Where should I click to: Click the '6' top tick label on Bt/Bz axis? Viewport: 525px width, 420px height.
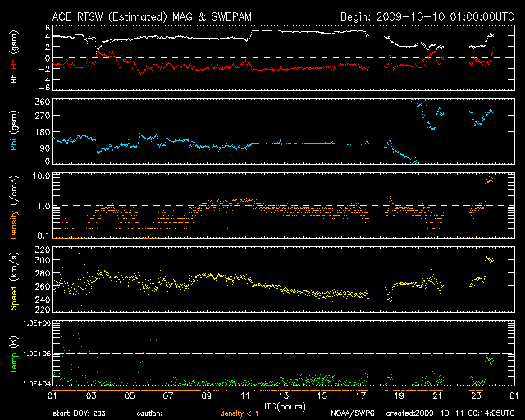(x=48, y=28)
